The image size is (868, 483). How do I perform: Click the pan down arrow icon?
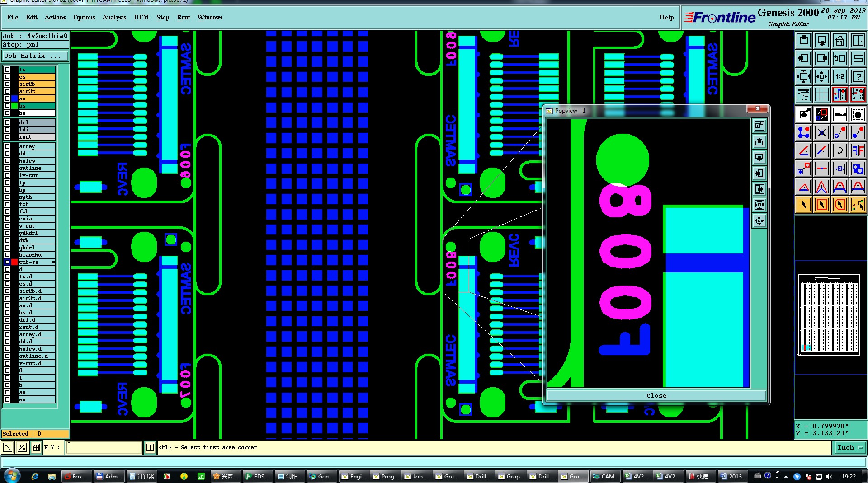pos(822,41)
